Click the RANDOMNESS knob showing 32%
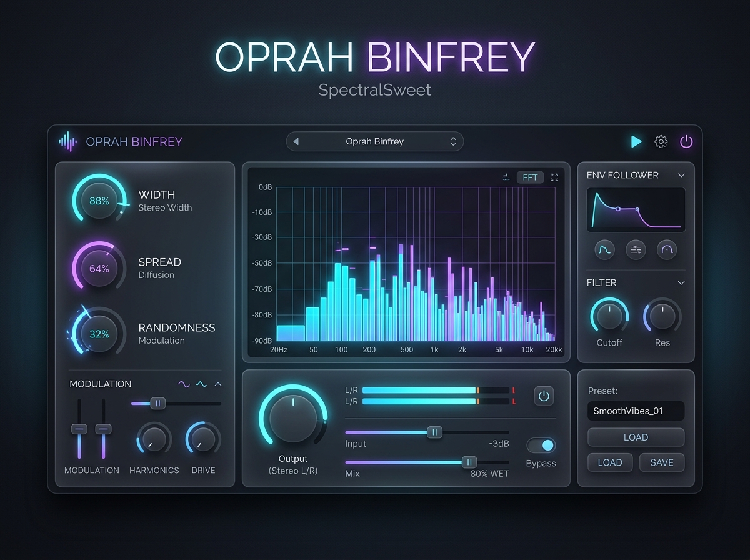Viewport: 750px width, 560px height. (x=99, y=334)
